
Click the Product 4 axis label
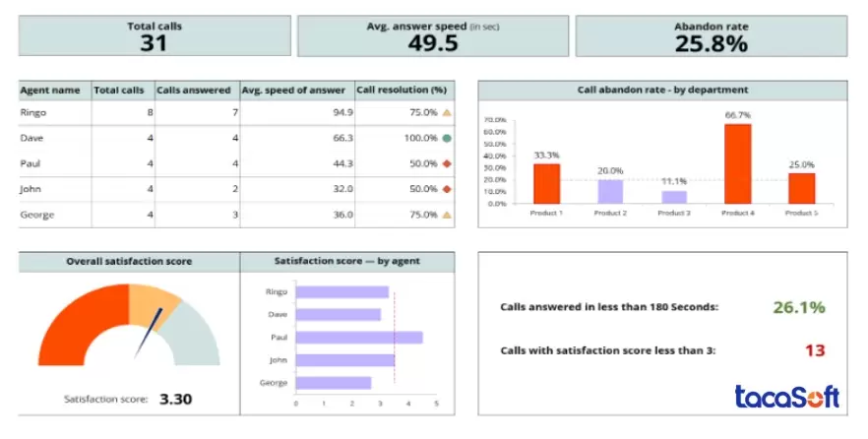pos(738,214)
